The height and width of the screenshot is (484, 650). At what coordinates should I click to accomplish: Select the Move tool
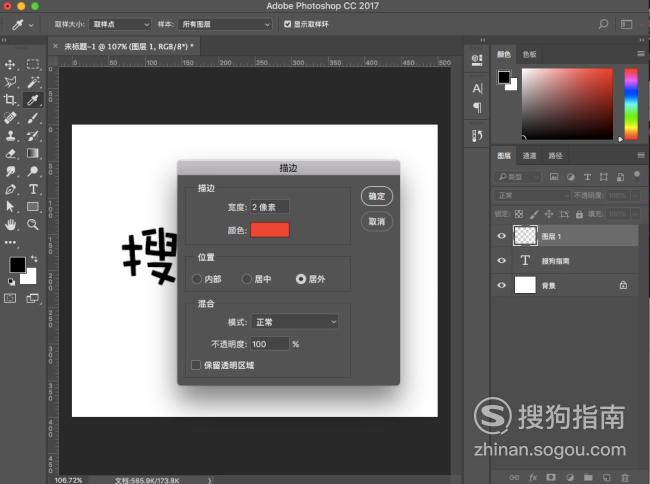pyautogui.click(x=10, y=64)
